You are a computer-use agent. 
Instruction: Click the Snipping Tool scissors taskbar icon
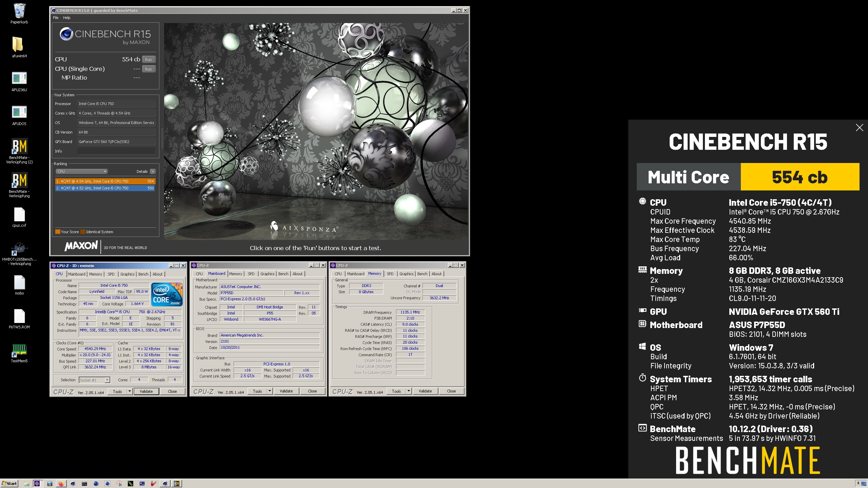tap(119, 484)
